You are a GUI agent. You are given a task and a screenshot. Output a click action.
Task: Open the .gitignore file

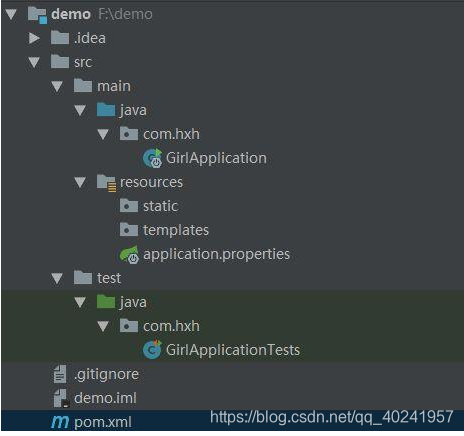[x=106, y=374]
